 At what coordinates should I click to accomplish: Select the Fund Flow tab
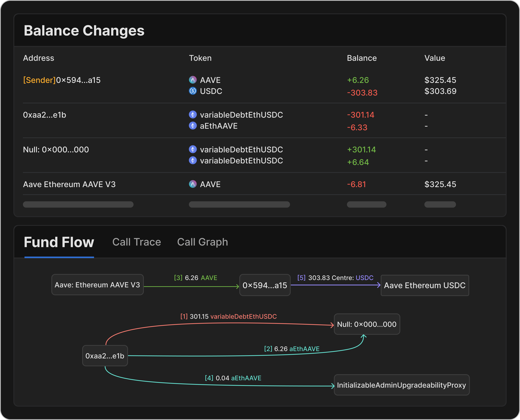point(59,242)
